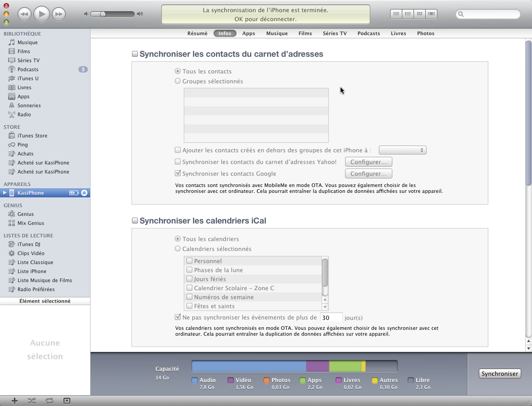Switch to the Résumé tab
Screen dimensions: 532x406
coord(197,33)
